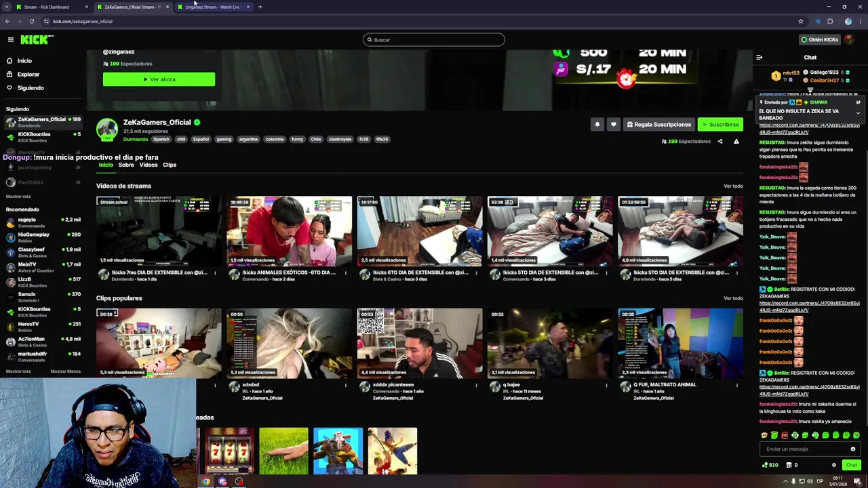868x488 pixels.
Task: Click the clashroyale tag chip
Action: click(x=340, y=140)
